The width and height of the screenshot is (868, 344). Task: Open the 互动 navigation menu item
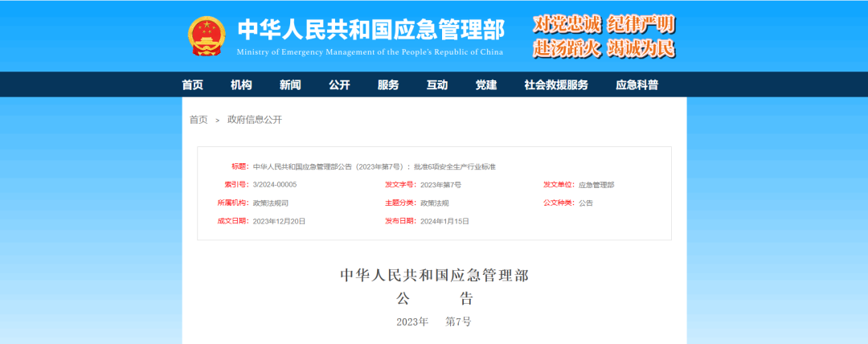[x=437, y=84]
